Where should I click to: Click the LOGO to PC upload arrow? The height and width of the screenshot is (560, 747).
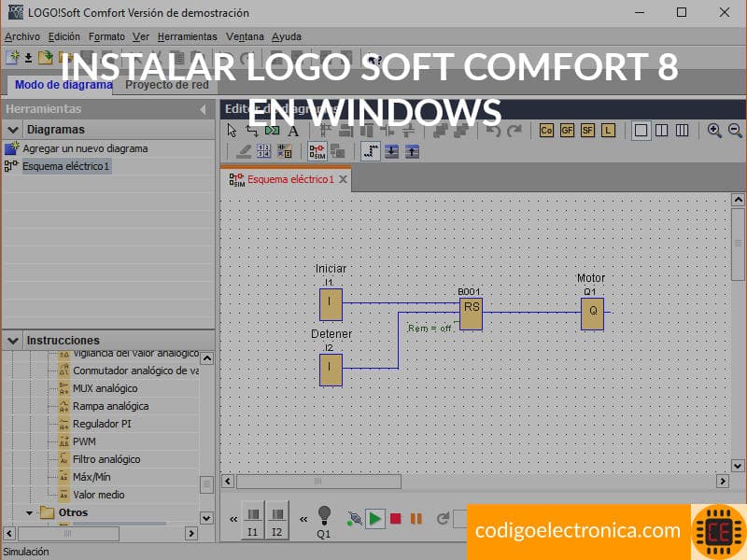click(412, 152)
